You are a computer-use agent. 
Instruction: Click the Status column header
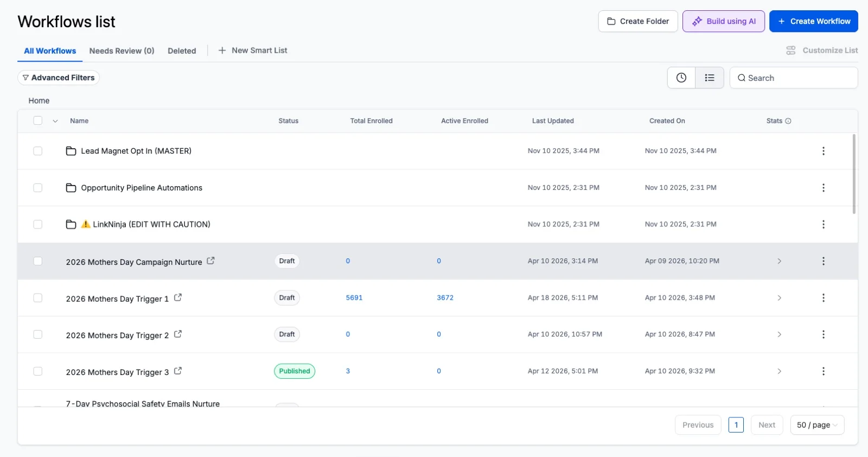(x=289, y=121)
